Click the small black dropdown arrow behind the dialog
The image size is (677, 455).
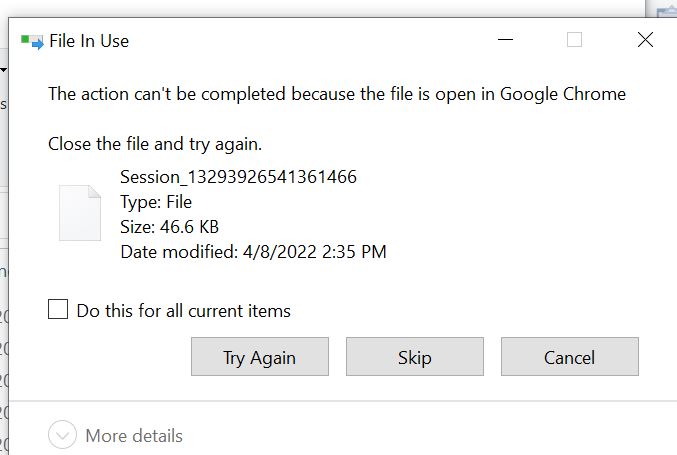coord(3,69)
